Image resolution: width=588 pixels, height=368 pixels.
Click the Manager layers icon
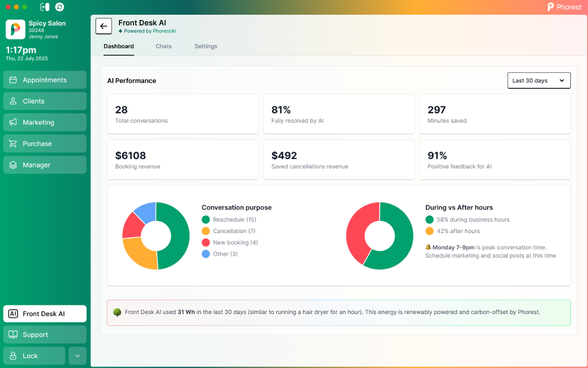13,165
